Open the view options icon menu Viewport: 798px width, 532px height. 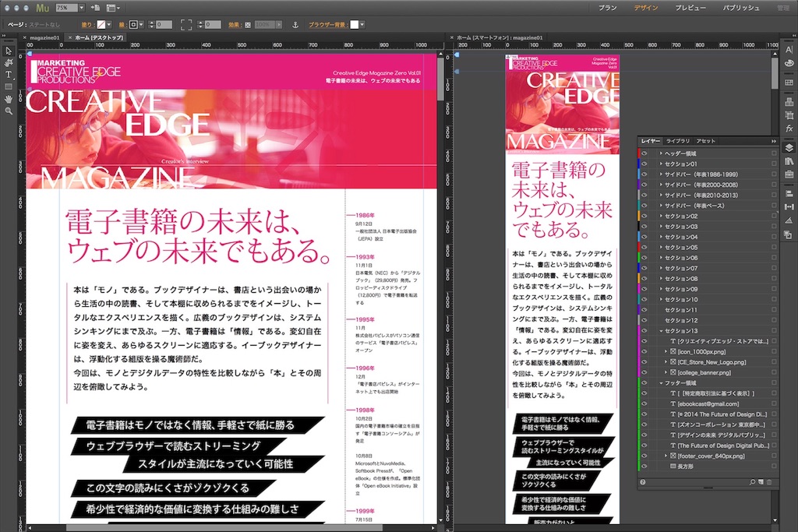click(113, 8)
